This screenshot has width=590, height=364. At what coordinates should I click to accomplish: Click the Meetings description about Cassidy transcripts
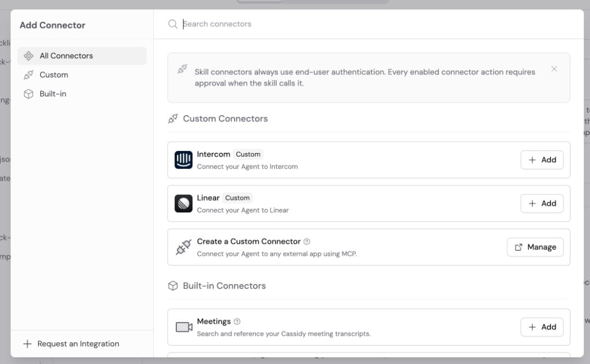283,333
